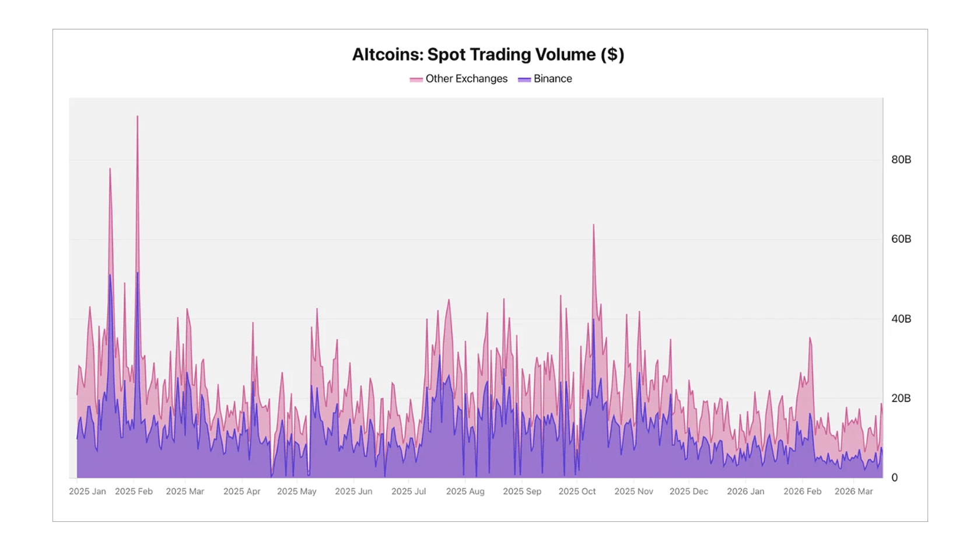The height and width of the screenshot is (551, 980).
Task: Select the 2025 Jan x-axis label
Action: 87,491
